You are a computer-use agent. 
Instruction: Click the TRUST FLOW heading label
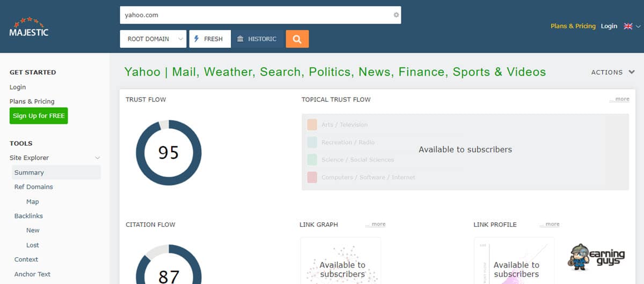[x=146, y=99]
